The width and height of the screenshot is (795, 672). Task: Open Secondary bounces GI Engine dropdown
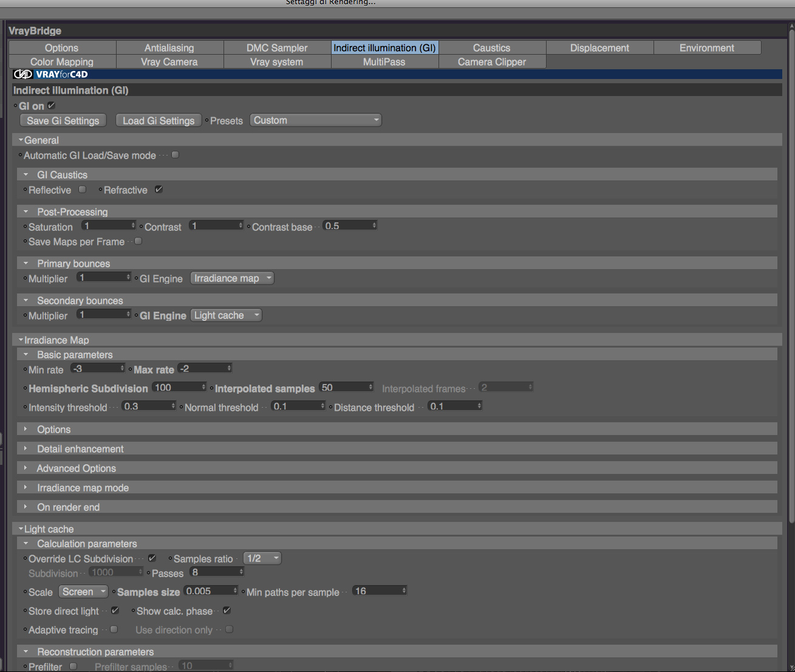click(227, 315)
